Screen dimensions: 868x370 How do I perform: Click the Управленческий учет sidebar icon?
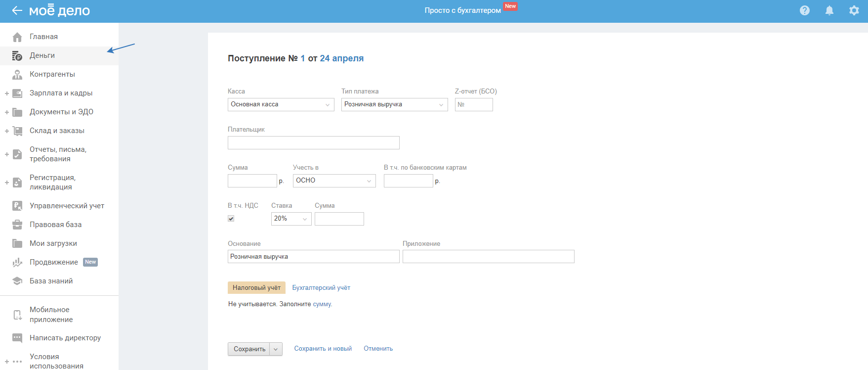[17, 206]
